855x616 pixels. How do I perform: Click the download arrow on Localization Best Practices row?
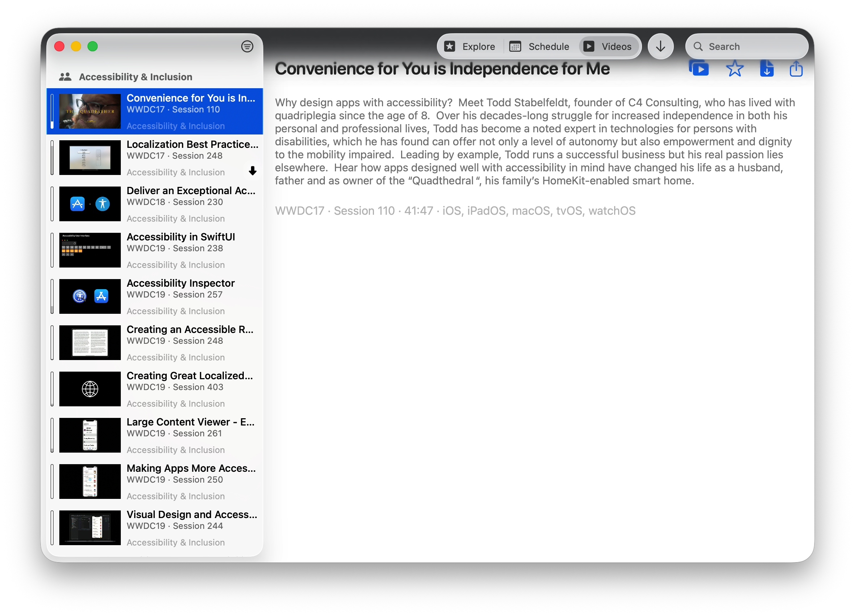click(252, 171)
